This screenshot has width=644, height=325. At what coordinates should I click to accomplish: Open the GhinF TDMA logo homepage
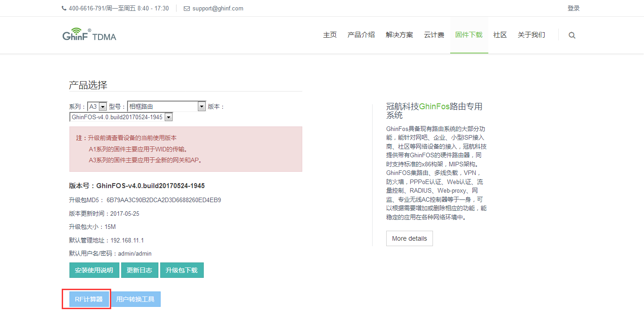[x=89, y=34]
